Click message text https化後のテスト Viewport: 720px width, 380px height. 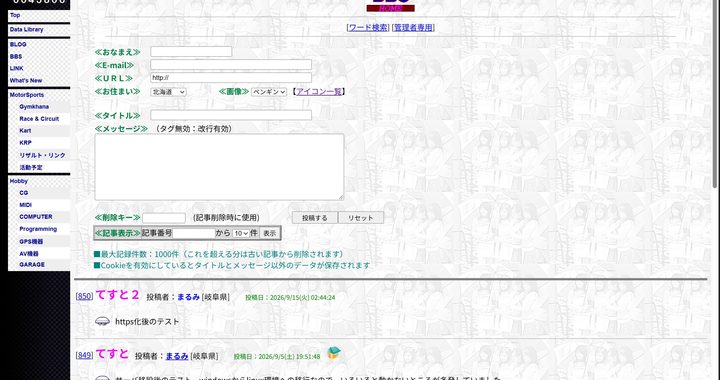click(147, 322)
